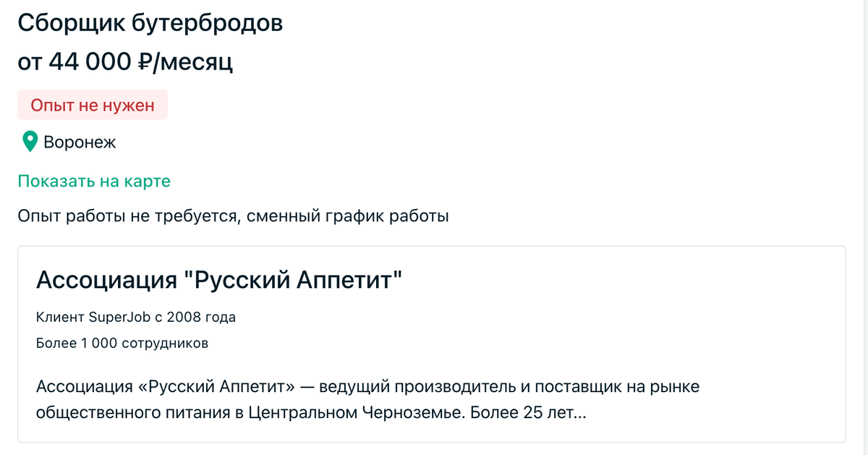Image resolution: width=868 pixels, height=455 pixels.
Task: Click the 'Показать на карте' link
Action: [94, 181]
